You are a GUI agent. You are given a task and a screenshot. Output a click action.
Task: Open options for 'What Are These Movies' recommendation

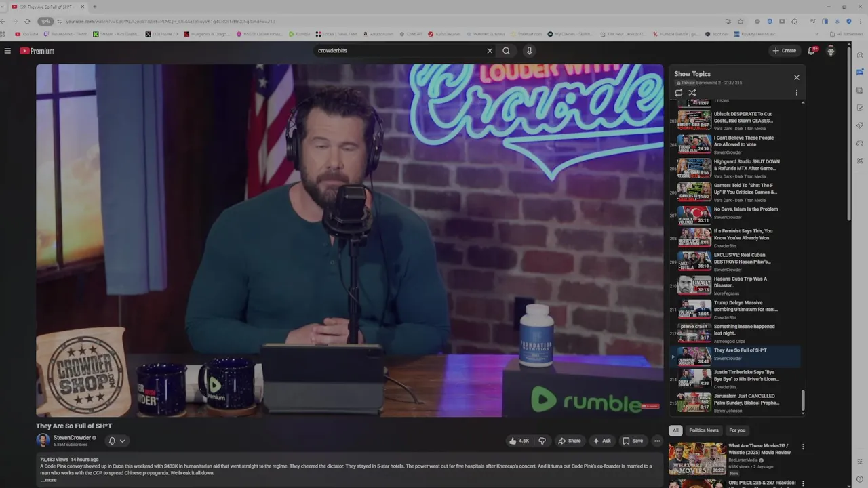(x=803, y=447)
